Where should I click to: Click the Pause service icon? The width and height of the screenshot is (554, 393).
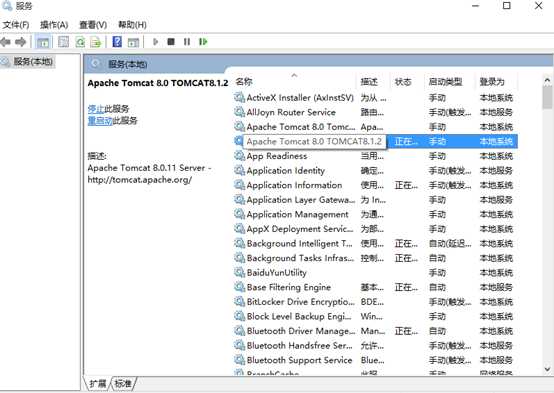[x=187, y=42]
